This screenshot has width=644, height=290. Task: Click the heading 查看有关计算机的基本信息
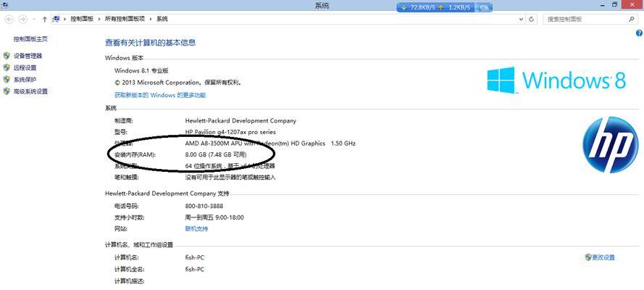[151, 43]
